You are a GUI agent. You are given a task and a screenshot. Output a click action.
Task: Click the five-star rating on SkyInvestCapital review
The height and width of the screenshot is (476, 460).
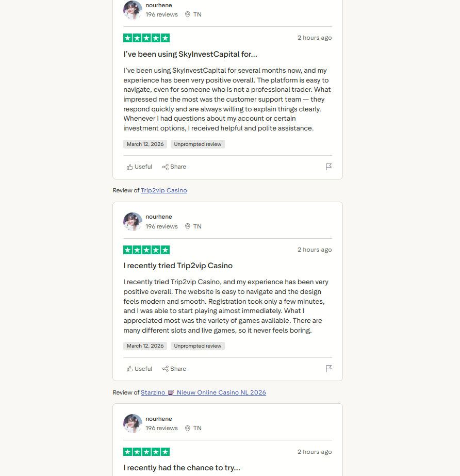pos(146,38)
